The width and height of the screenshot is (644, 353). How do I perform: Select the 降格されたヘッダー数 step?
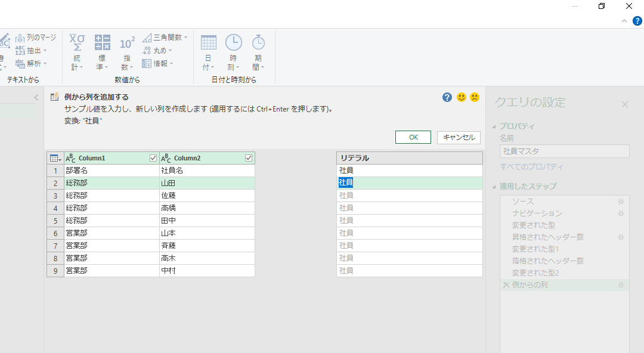[x=564, y=261]
